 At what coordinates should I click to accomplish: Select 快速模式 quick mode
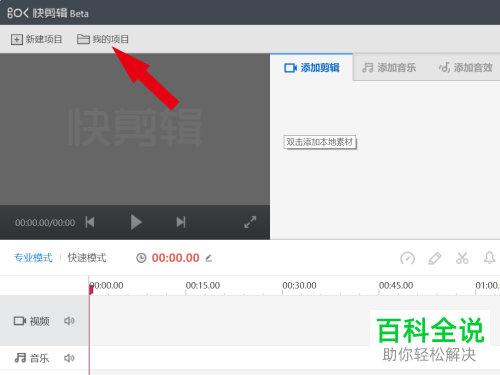87,258
